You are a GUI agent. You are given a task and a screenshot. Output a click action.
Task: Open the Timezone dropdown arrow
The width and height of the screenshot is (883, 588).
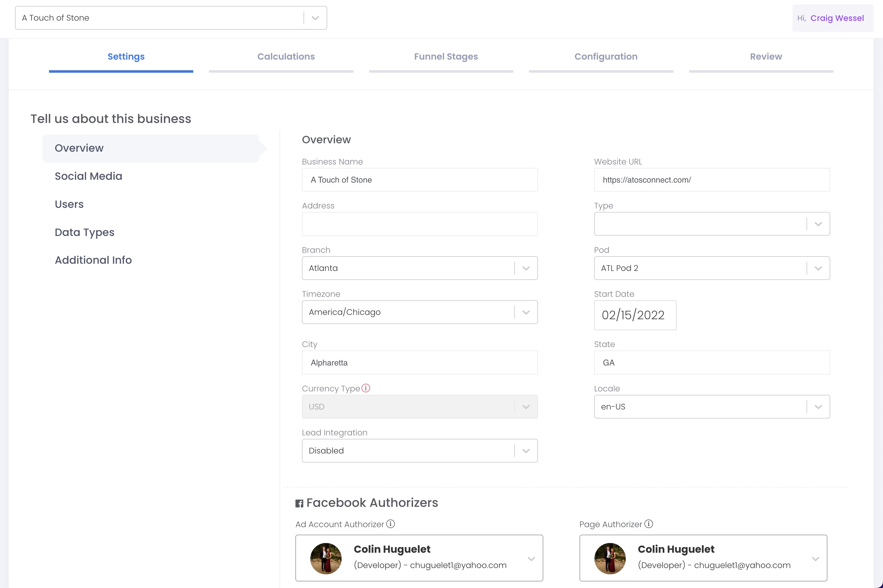click(x=525, y=312)
